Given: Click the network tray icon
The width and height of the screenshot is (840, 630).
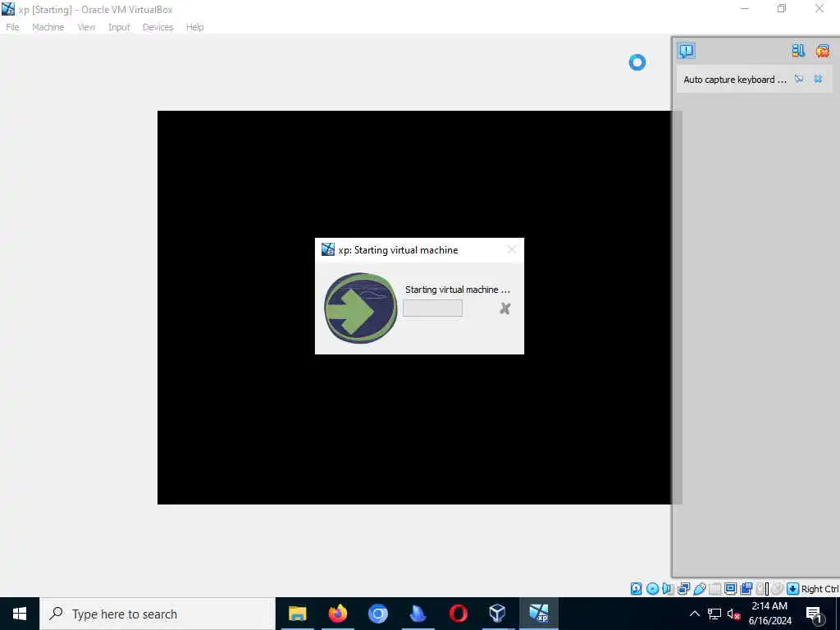Looking at the screenshot, I should pyautogui.click(x=714, y=614).
